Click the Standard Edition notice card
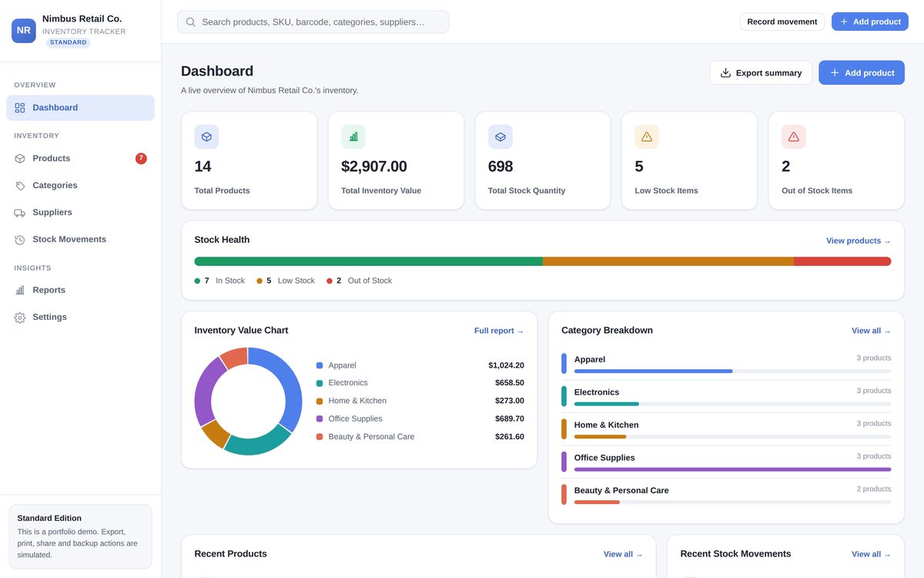Screen dimensions: 924x578 pyautogui.click(x=80, y=536)
